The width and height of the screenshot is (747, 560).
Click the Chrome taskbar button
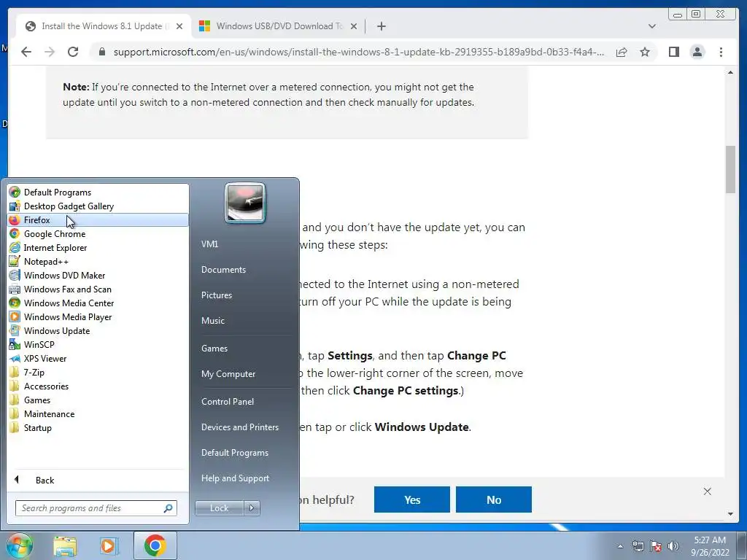[155, 545]
